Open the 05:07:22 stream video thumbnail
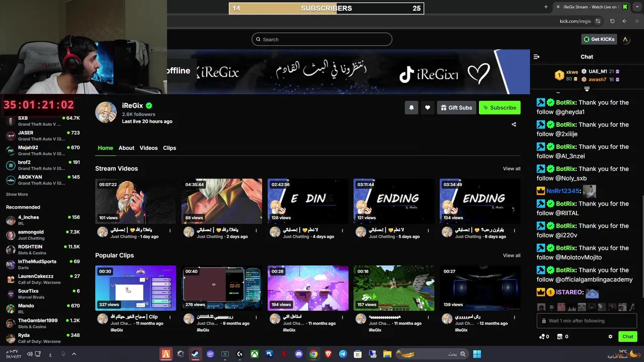644x362 pixels. click(136, 201)
